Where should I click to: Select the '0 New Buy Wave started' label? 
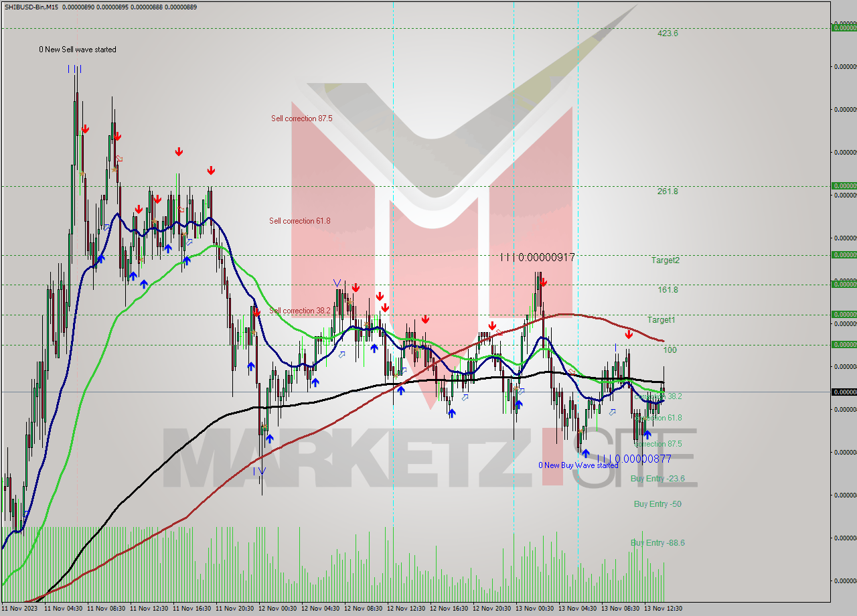click(578, 465)
